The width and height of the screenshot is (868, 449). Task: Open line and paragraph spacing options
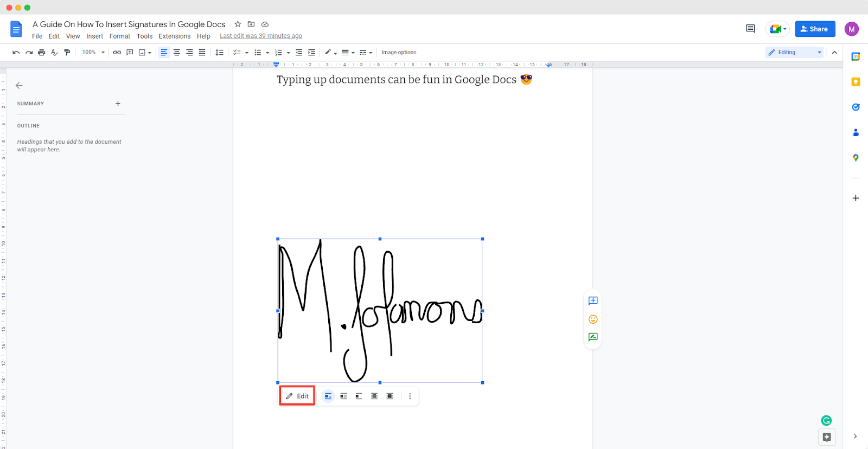[x=219, y=53]
